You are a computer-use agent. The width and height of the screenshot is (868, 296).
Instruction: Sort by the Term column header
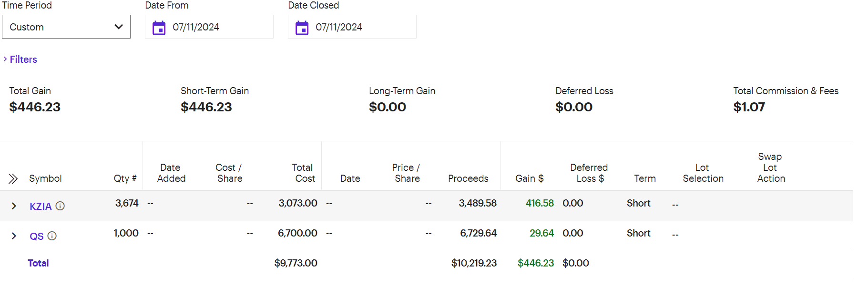tap(644, 178)
